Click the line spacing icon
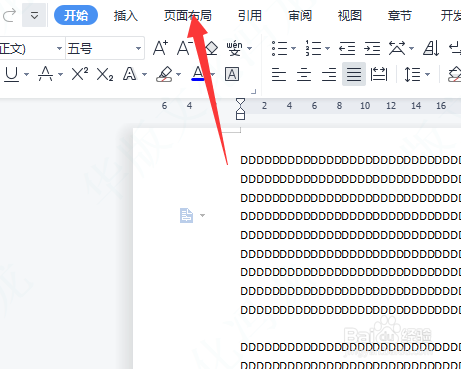 point(412,74)
